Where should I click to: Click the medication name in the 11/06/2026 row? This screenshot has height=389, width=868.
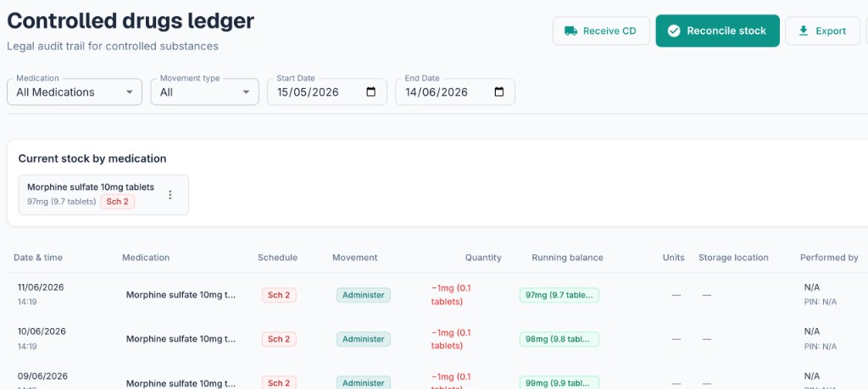point(181,295)
